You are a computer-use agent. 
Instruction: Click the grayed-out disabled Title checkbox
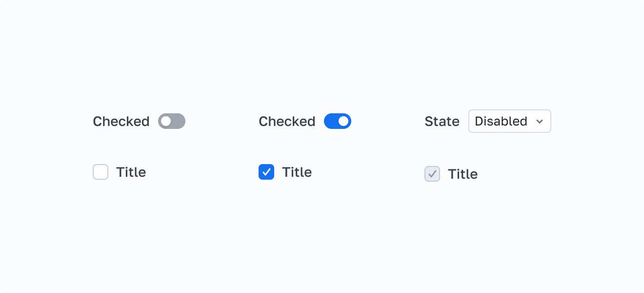(432, 174)
